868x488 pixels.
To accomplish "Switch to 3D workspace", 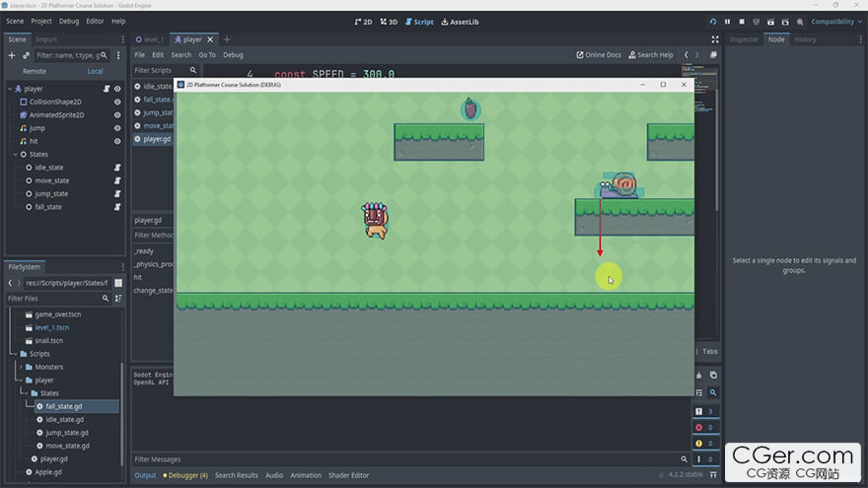I will [x=389, y=22].
